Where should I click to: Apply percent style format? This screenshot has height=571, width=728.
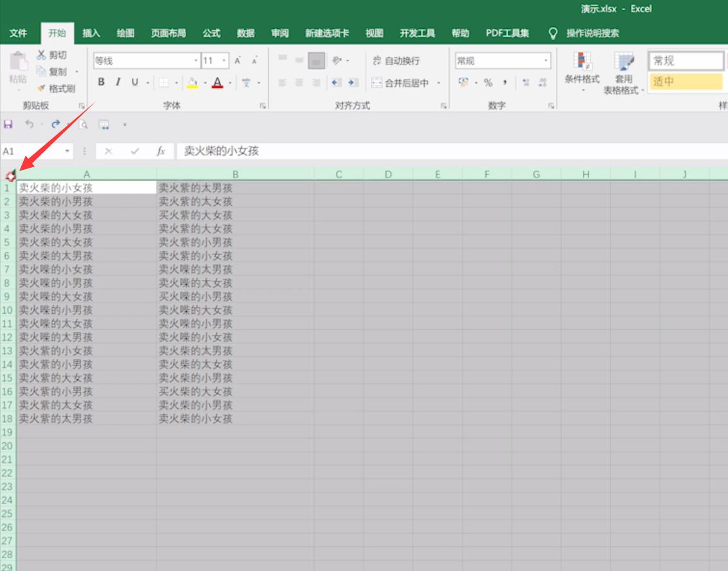pyautogui.click(x=488, y=82)
